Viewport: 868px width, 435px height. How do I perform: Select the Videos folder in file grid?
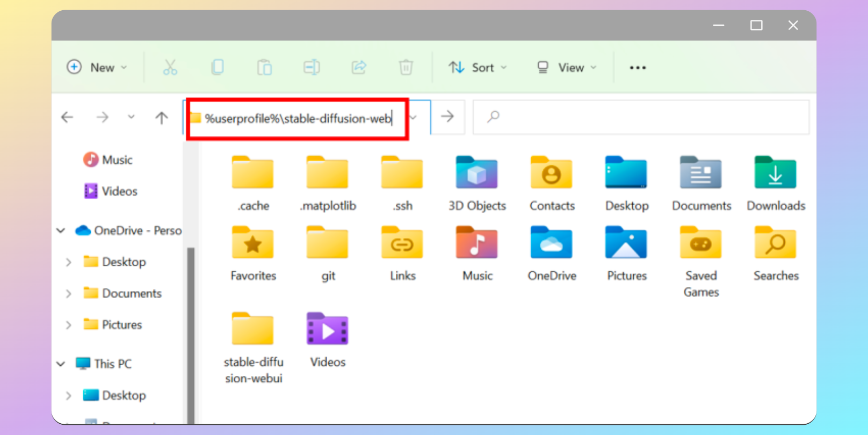click(328, 339)
